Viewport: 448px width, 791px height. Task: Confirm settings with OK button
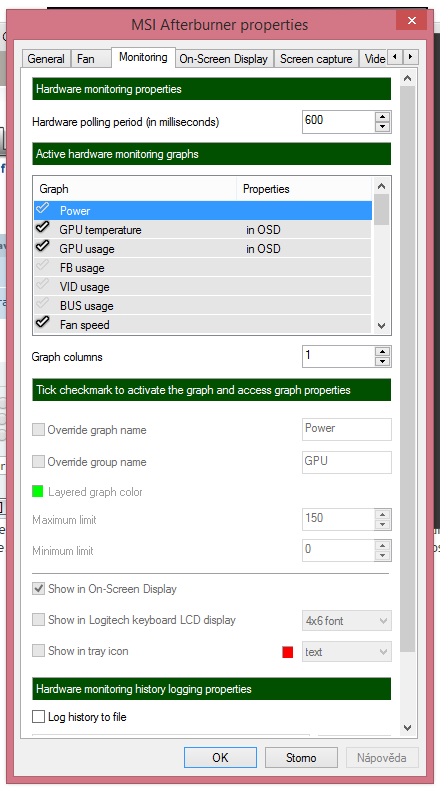coord(220,757)
